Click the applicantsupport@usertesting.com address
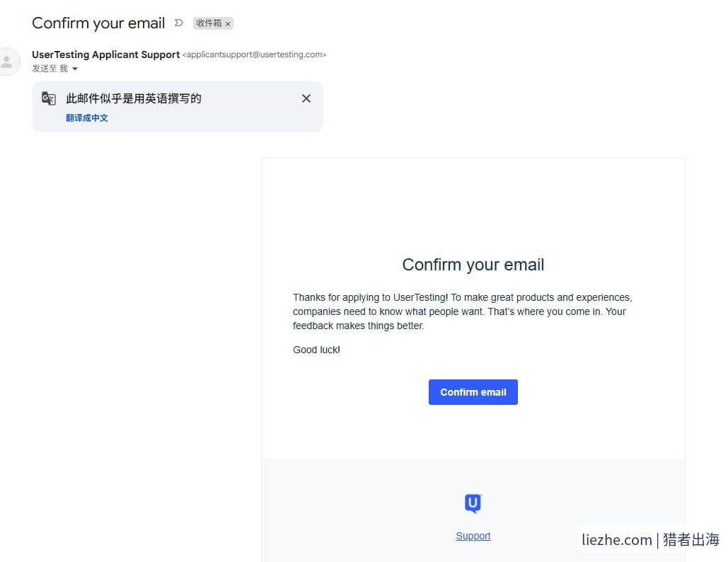The width and height of the screenshot is (728, 562). pos(255,55)
